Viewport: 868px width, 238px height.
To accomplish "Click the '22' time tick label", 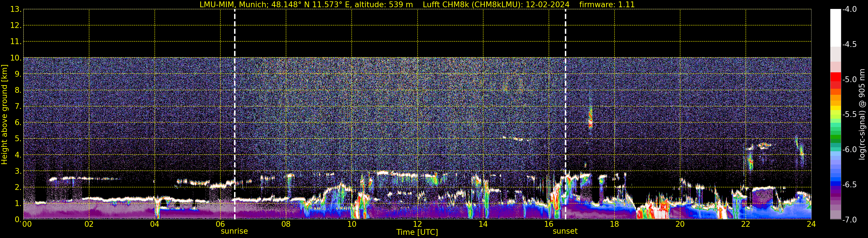I will pyautogui.click(x=746, y=224).
